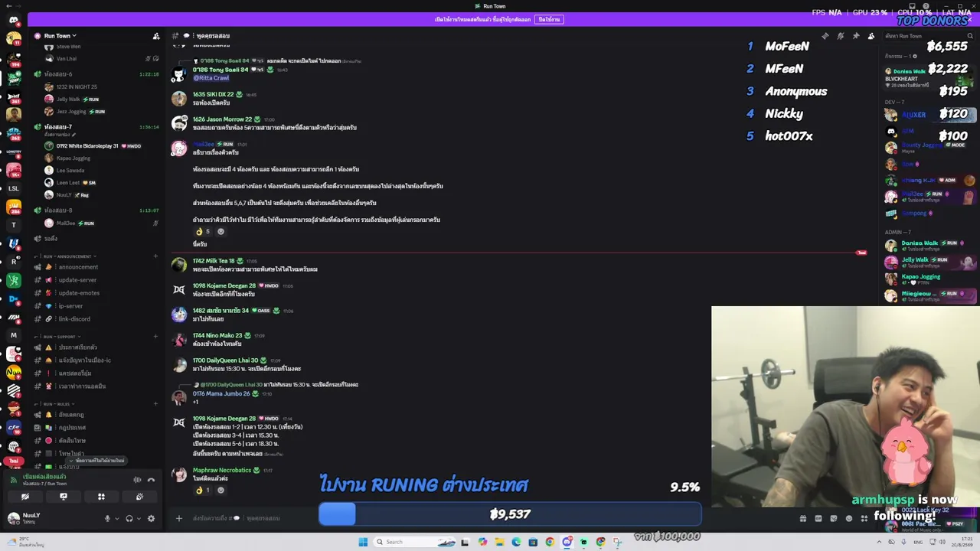Screen dimensions: 980x551
Task: Toggle the 👌 1 reaction on Maphraw's message
Action: (203, 490)
